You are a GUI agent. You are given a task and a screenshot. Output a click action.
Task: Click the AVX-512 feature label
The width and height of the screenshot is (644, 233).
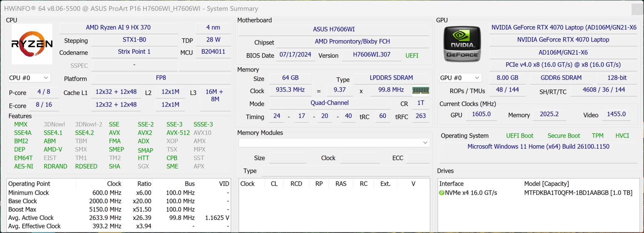pyautogui.click(x=178, y=133)
